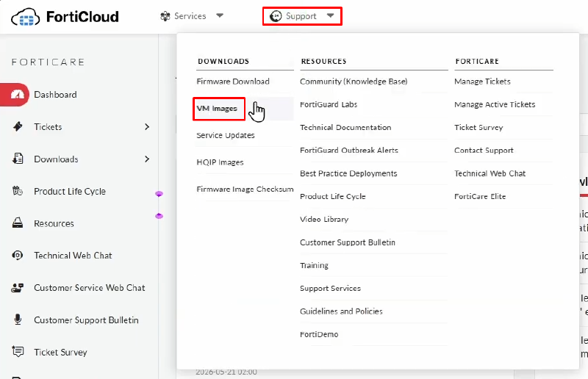The image size is (588, 379).
Task: Open Product Life Cycle in Resources menu
Action: (x=333, y=196)
